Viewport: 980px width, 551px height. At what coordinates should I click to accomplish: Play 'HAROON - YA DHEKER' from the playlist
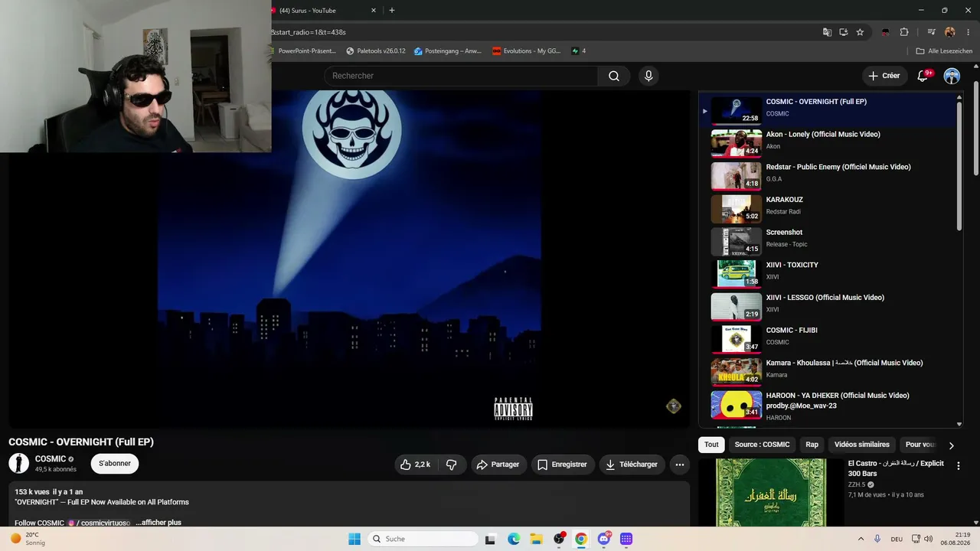829,404
